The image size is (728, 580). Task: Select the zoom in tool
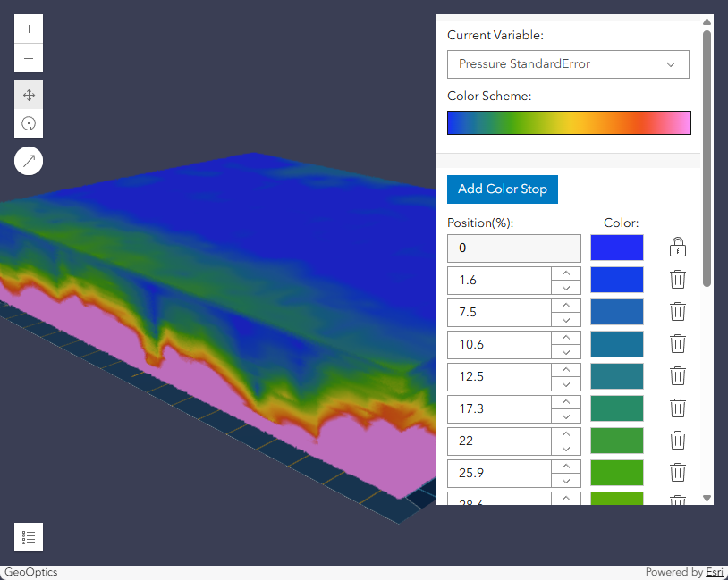pos(28,28)
